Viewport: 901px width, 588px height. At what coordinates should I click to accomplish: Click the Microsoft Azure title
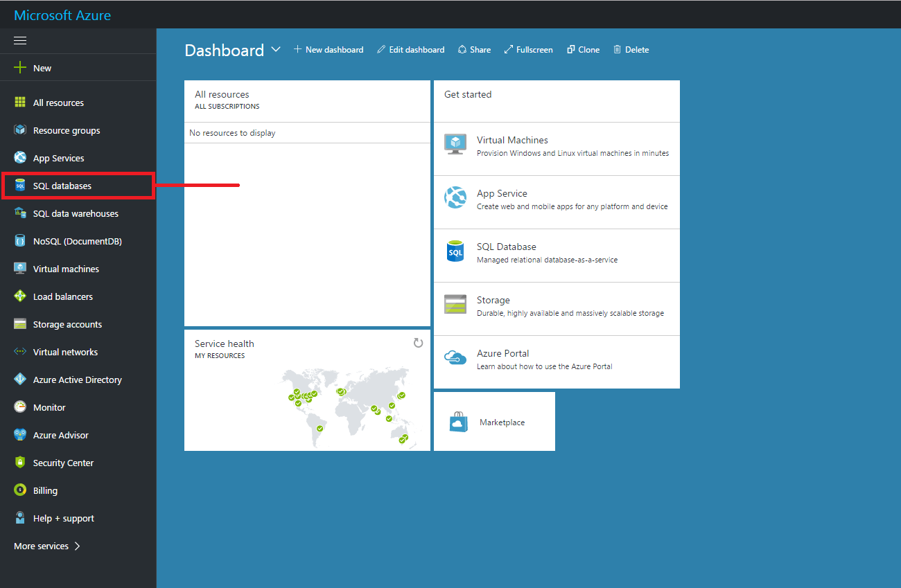tap(62, 15)
